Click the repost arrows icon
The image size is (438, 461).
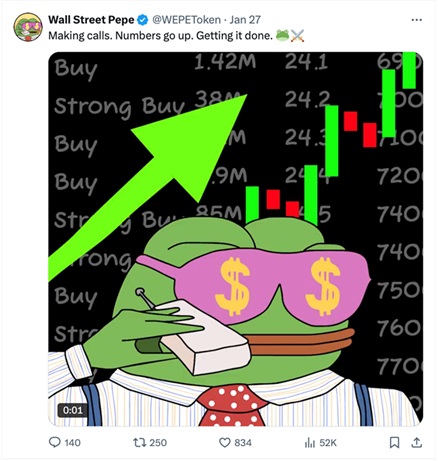[139, 442]
